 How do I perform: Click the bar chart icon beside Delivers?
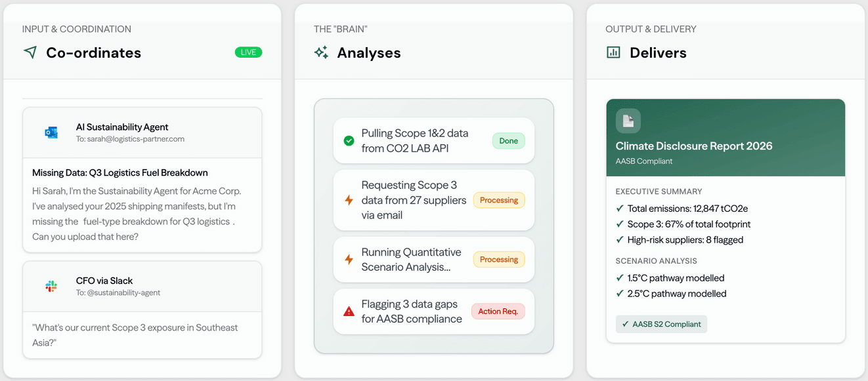[x=613, y=52]
